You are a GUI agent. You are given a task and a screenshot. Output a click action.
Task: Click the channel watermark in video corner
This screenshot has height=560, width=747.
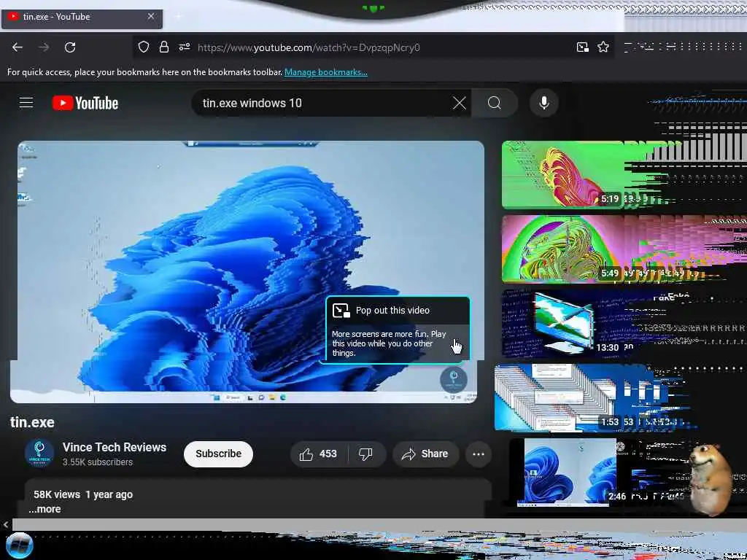[x=453, y=379]
